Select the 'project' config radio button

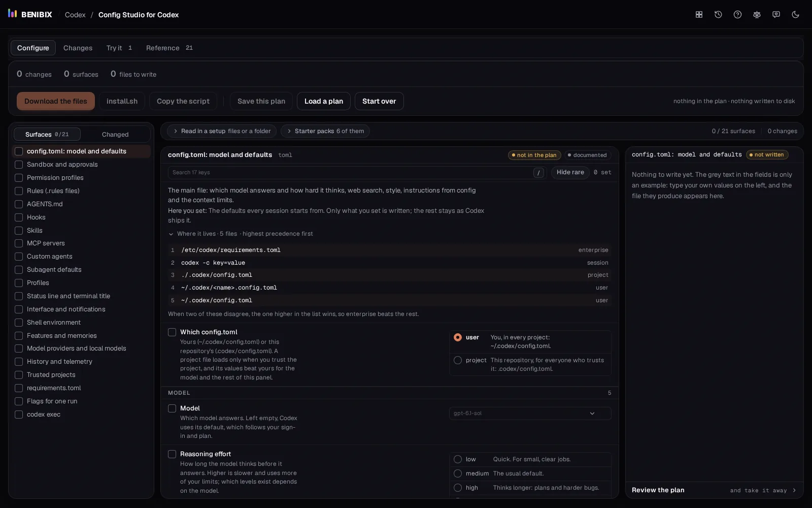(x=458, y=360)
